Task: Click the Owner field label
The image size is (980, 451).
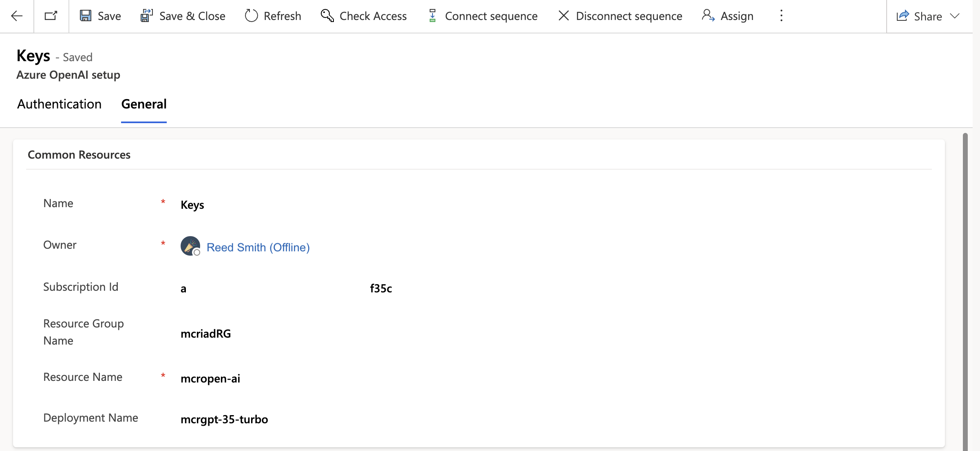Action: (60, 245)
